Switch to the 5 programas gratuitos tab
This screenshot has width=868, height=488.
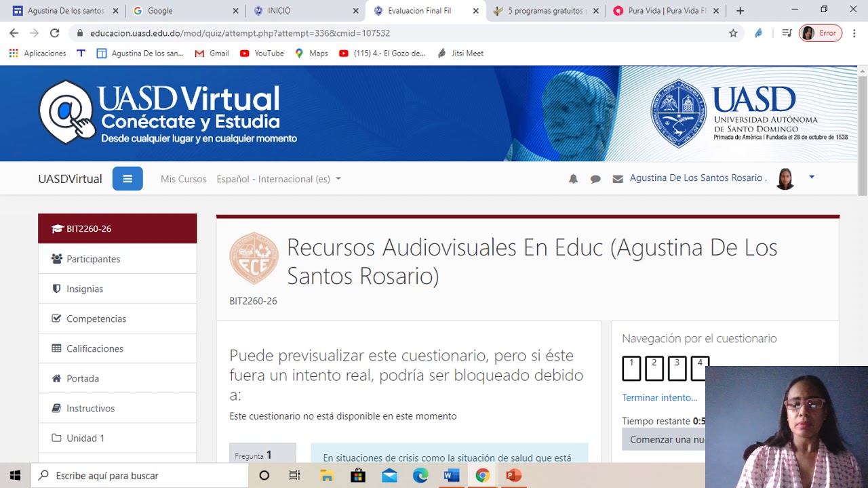(x=546, y=11)
